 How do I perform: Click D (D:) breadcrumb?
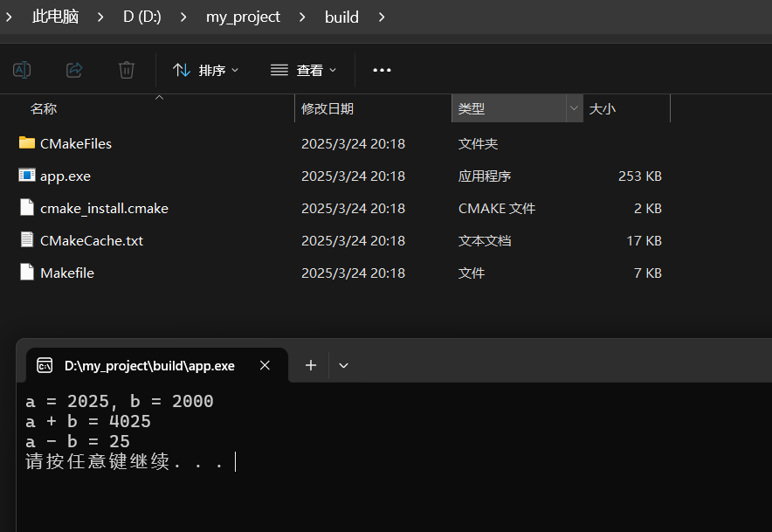[x=141, y=17]
